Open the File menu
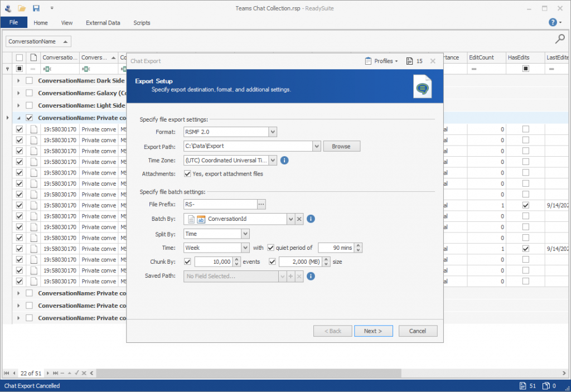 pos(13,22)
